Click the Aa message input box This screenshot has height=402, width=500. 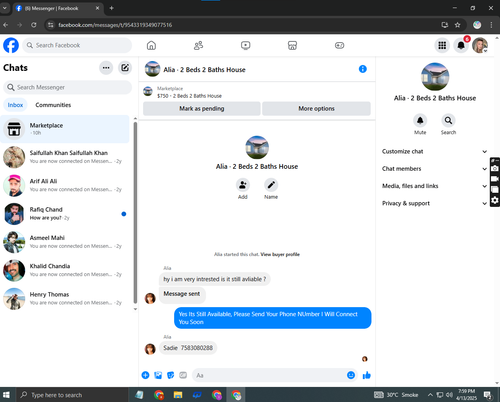click(x=269, y=375)
